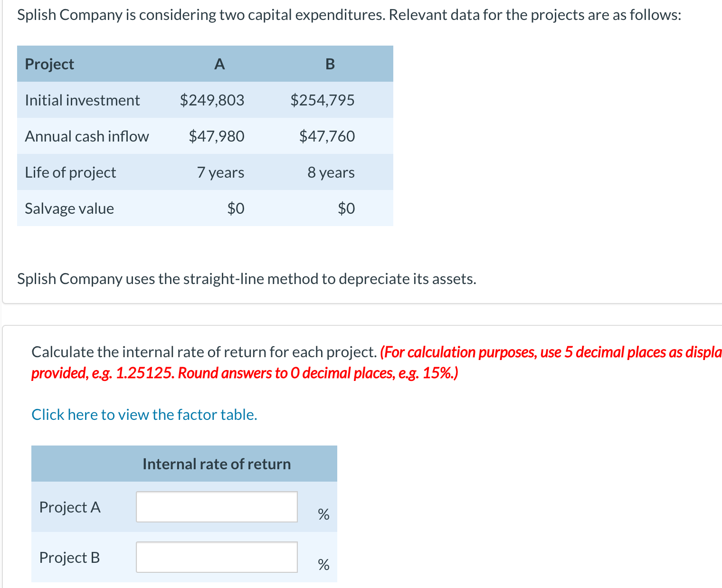
Task: Select the 7 years project life value
Action: pyautogui.click(x=220, y=172)
